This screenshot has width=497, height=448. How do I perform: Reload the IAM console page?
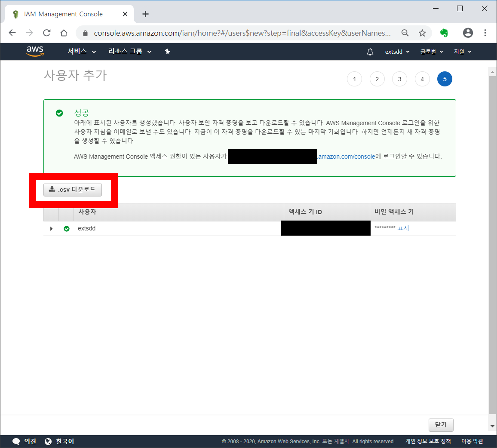click(x=46, y=33)
